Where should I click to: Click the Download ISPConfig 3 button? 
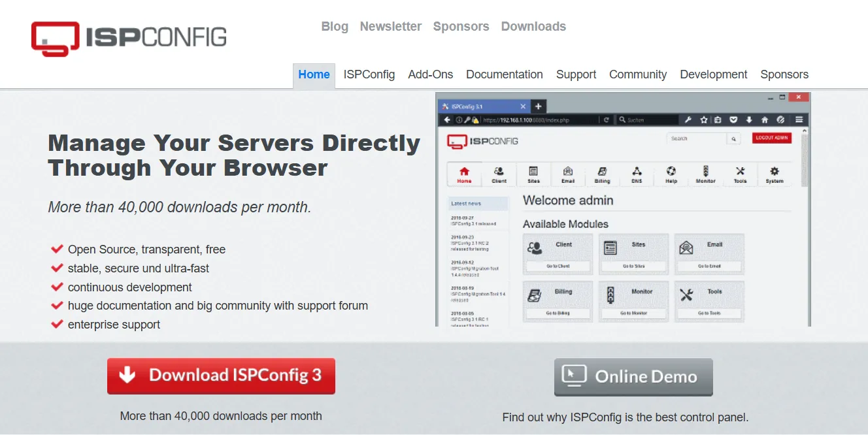pos(221,376)
